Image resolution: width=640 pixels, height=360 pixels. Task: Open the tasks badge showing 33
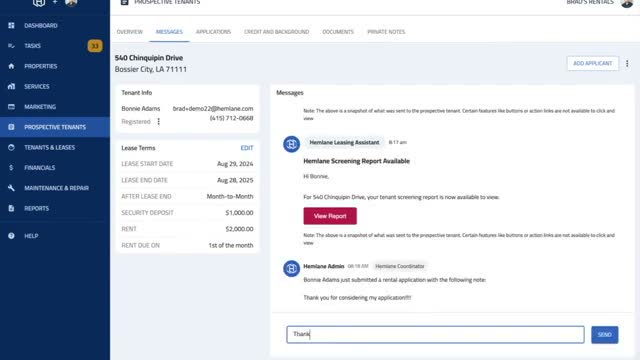coord(95,46)
